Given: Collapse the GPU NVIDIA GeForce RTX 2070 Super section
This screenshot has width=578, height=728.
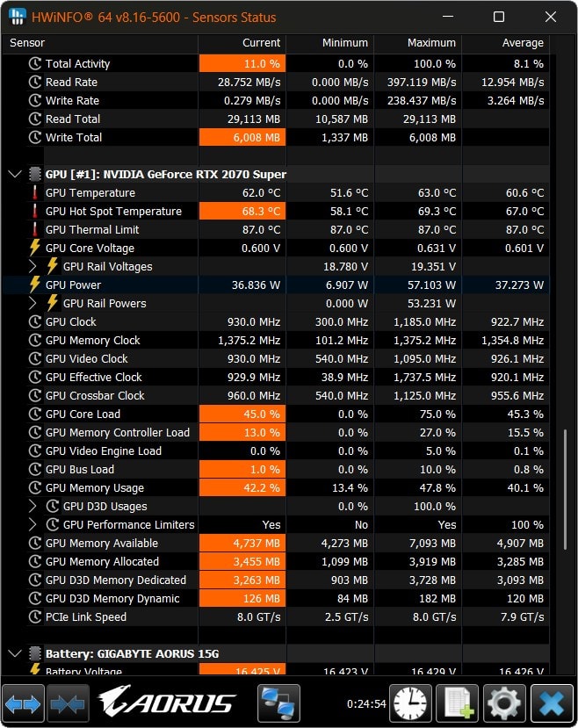Looking at the screenshot, I should (x=14, y=175).
